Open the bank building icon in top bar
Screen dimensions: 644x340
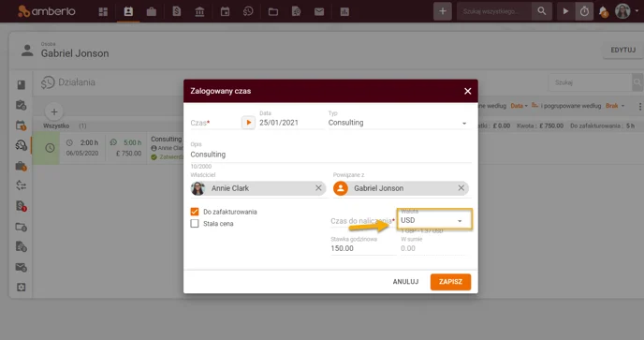point(199,11)
